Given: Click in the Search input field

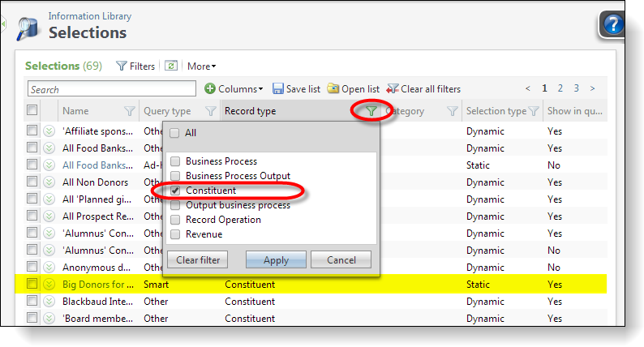Looking at the screenshot, I should 112,89.
